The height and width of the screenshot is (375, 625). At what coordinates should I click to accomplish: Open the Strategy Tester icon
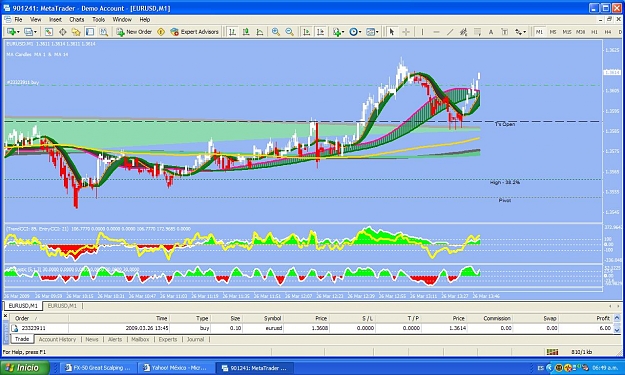(104, 32)
